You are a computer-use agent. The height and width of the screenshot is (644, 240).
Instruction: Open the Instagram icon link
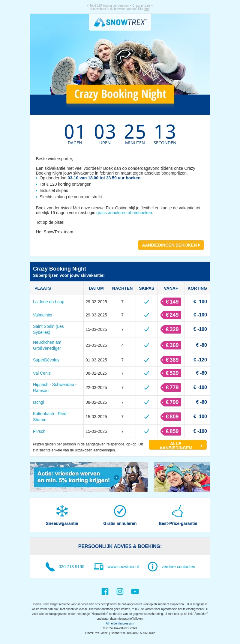tap(120, 591)
